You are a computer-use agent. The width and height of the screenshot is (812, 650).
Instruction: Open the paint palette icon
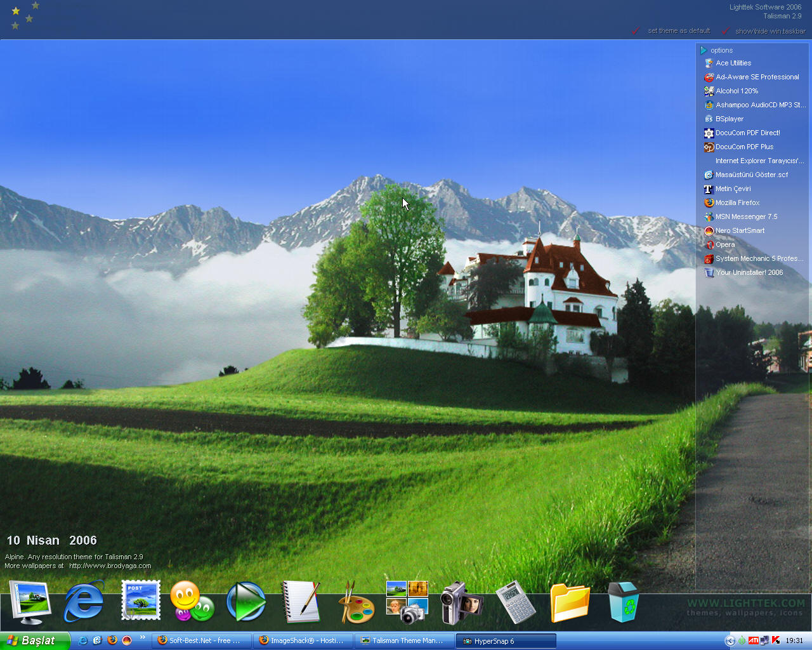(356, 603)
